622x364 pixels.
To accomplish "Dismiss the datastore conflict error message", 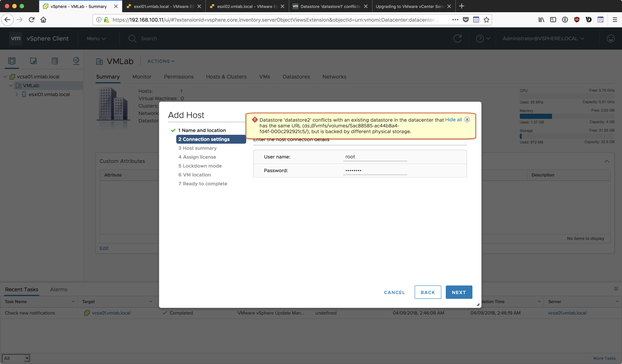I will (x=467, y=120).
